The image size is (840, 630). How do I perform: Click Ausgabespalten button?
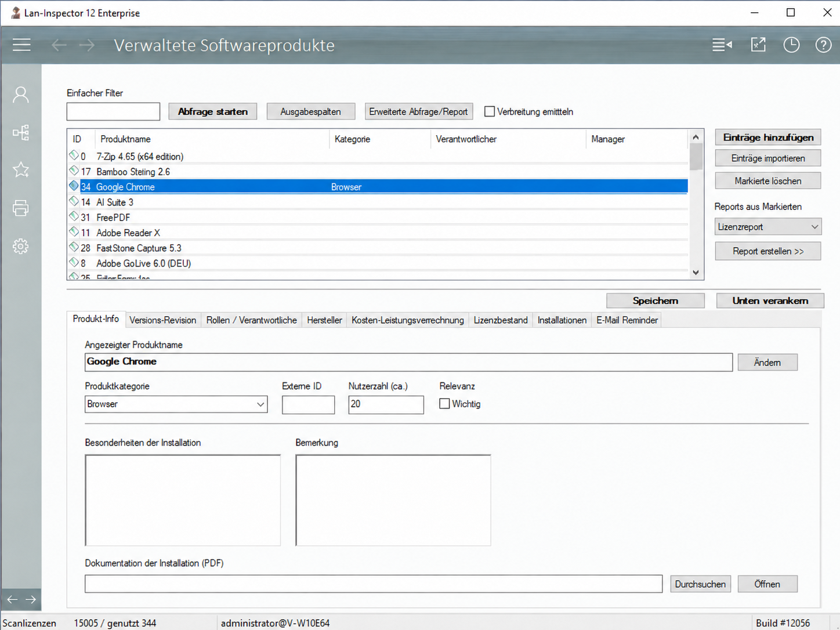(311, 111)
